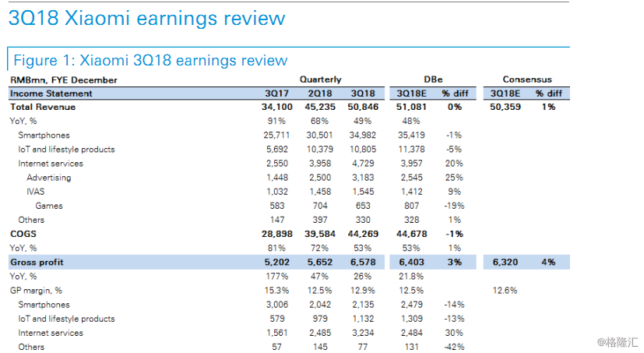Click the 'COGS' row label
Screen dimensions: 644x353
[x=23, y=235]
